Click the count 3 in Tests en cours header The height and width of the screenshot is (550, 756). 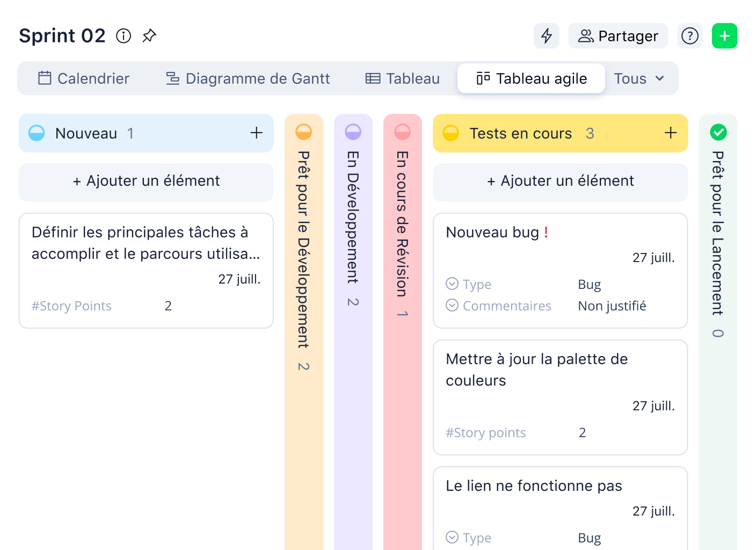[590, 133]
